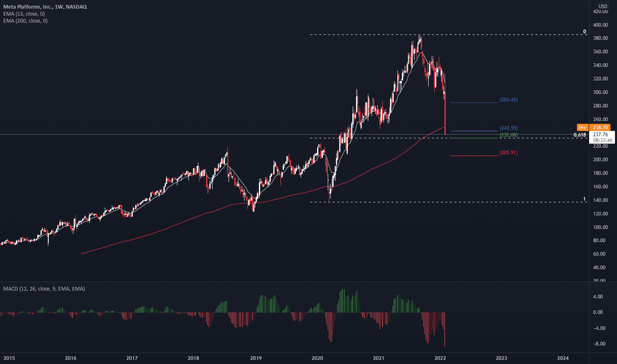The height and width of the screenshot is (364, 617).
Task: Click the 2019 label on time axis
Action: tap(256, 358)
